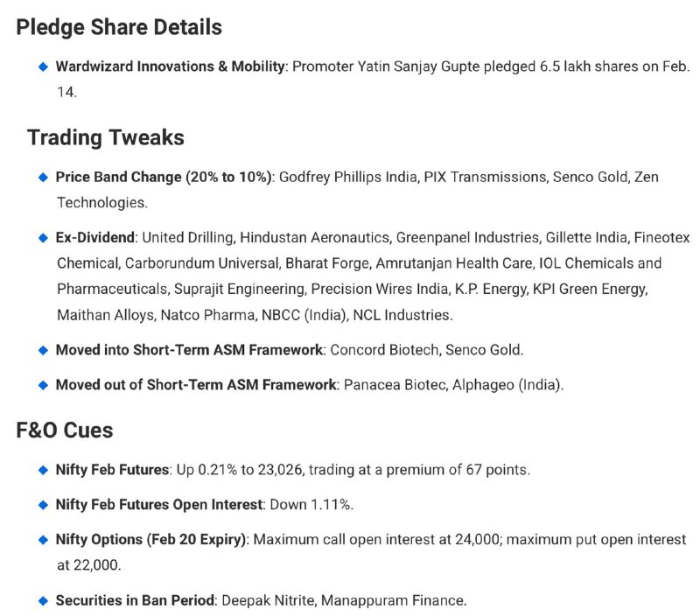Image resolution: width=700 pixels, height=616 pixels.
Task: Click the Pledge Share Details heading
Action: (x=119, y=27)
